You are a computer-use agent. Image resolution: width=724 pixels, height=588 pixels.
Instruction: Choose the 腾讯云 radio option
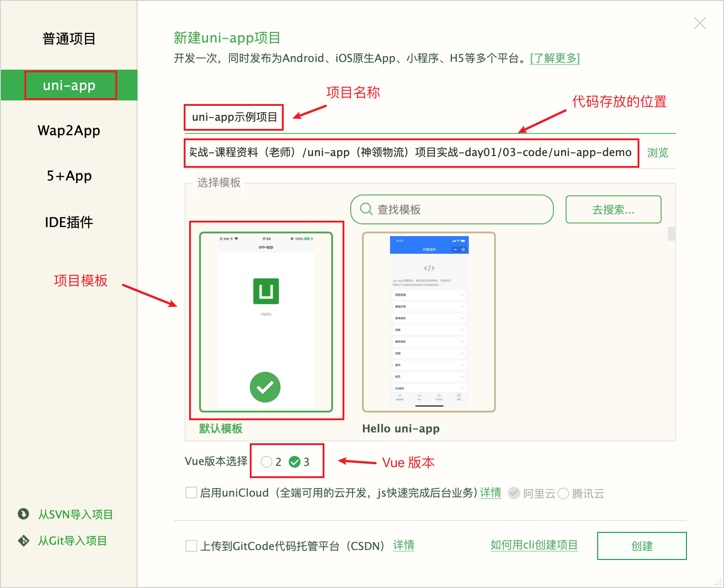tap(563, 493)
